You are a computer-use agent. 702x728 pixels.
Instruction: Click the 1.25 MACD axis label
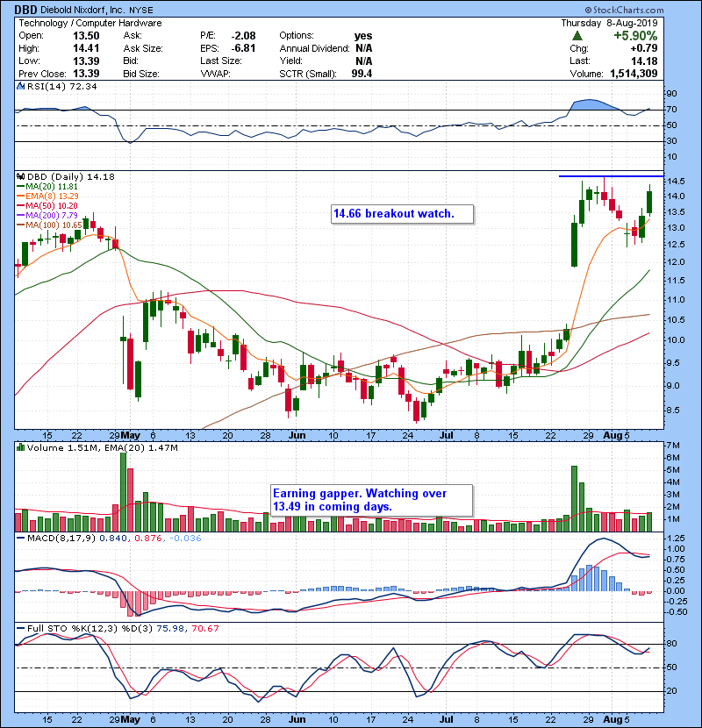[x=676, y=539]
